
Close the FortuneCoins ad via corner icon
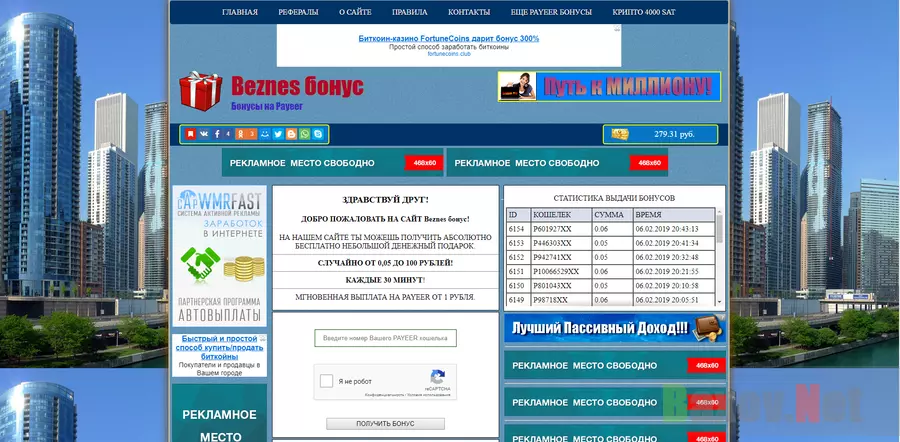[x=617, y=28]
